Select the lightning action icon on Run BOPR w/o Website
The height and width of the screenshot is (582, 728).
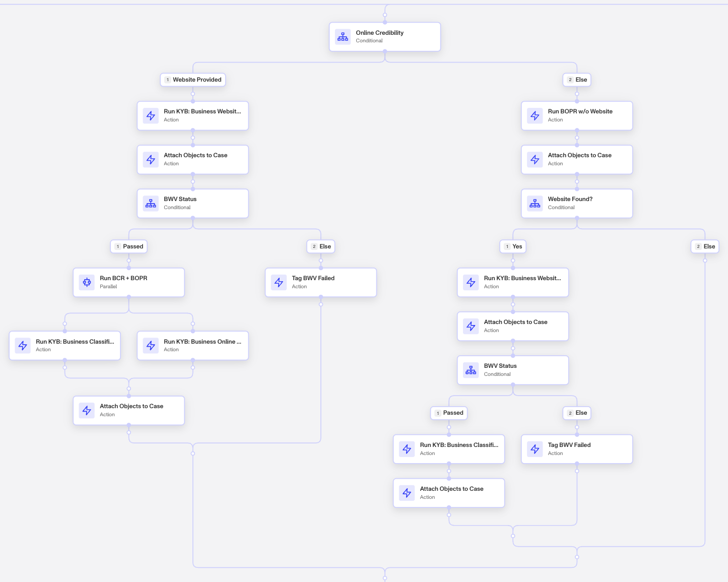pyautogui.click(x=535, y=115)
